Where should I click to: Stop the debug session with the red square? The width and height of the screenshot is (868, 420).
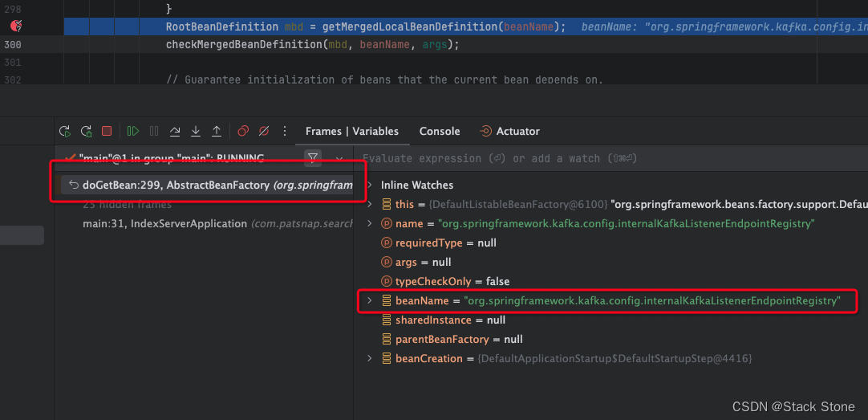(107, 132)
